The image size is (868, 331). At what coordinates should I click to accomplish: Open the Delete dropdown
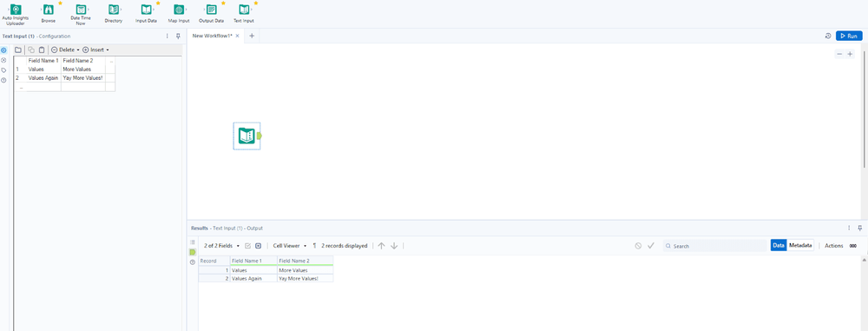tap(65, 50)
